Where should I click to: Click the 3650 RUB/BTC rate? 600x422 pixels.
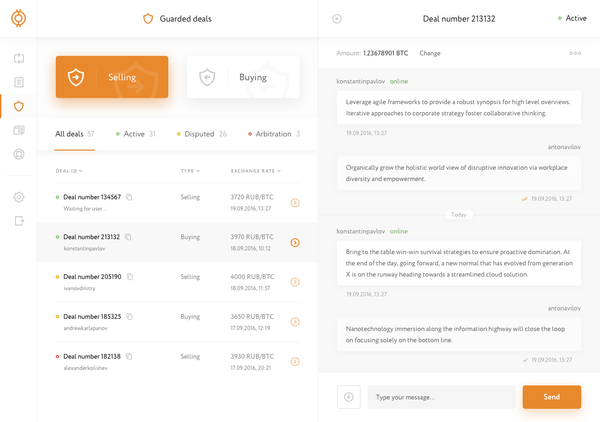(x=252, y=316)
